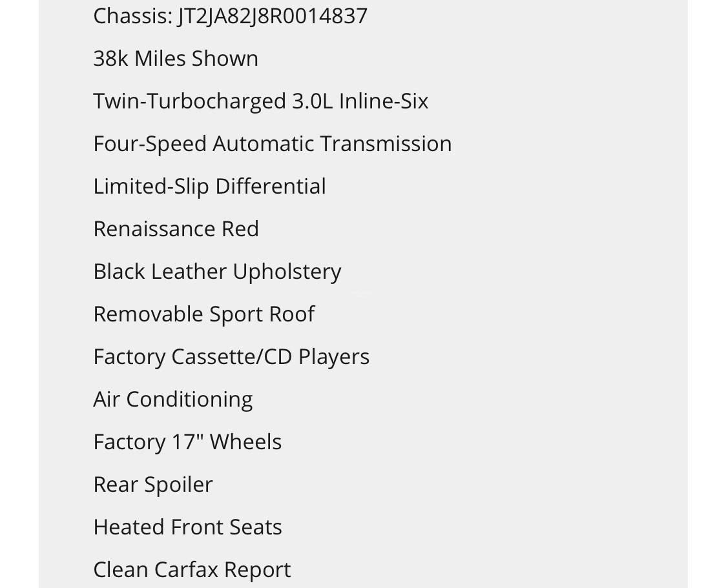The width and height of the screenshot is (726, 588).
Task: Click the word "Upholstery"
Action: (287, 272)
